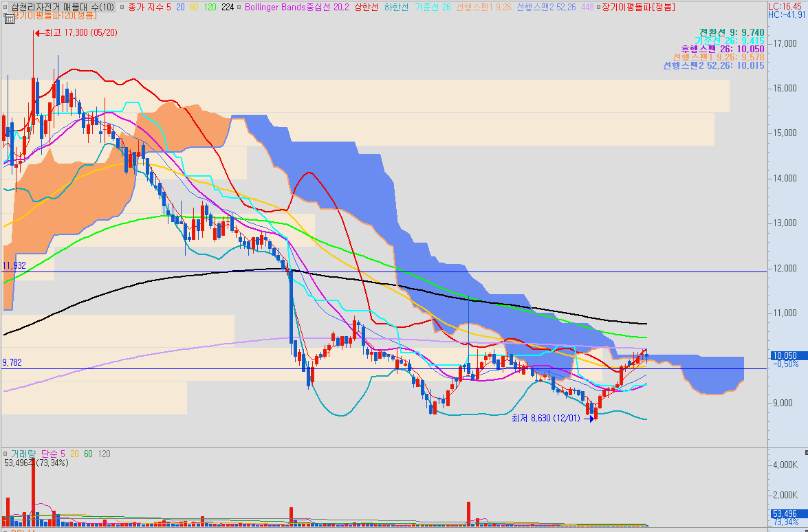This screenshot has width=808, height=532.
Task: Select the green 120 price moving average label
Action: tap(210, 7)
